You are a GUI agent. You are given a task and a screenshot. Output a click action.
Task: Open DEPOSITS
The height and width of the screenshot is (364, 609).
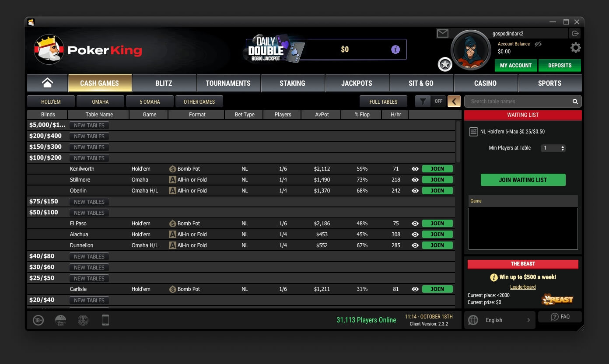(x=560, y=66)
